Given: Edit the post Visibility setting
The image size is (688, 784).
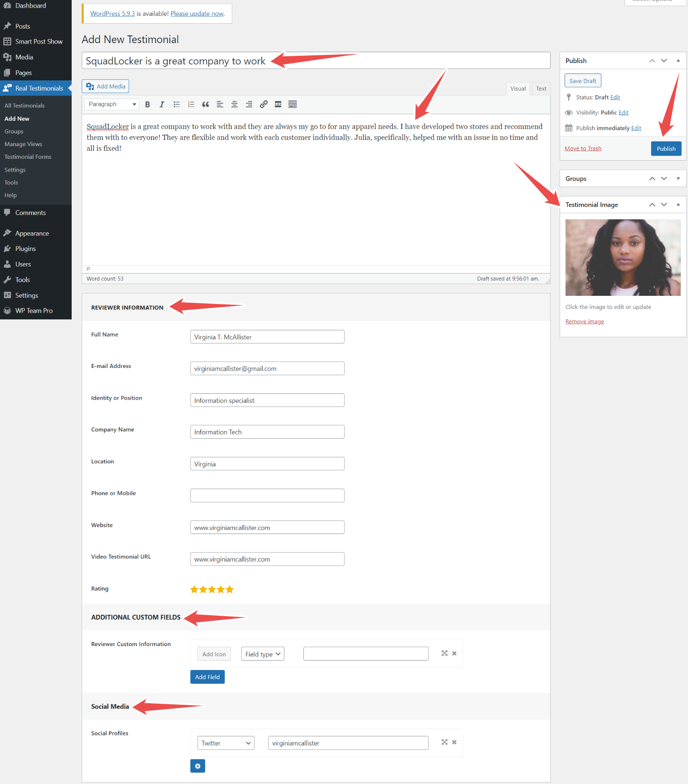Looking at the screenshot, I should pyautogui.click(x=624, y=113).
